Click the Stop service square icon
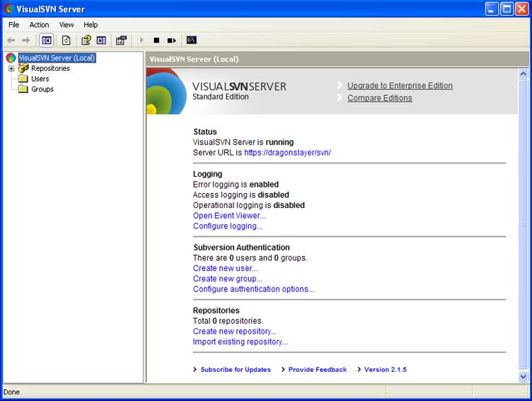This screenshot has width=532, height=401. click(x=157, y=40)
